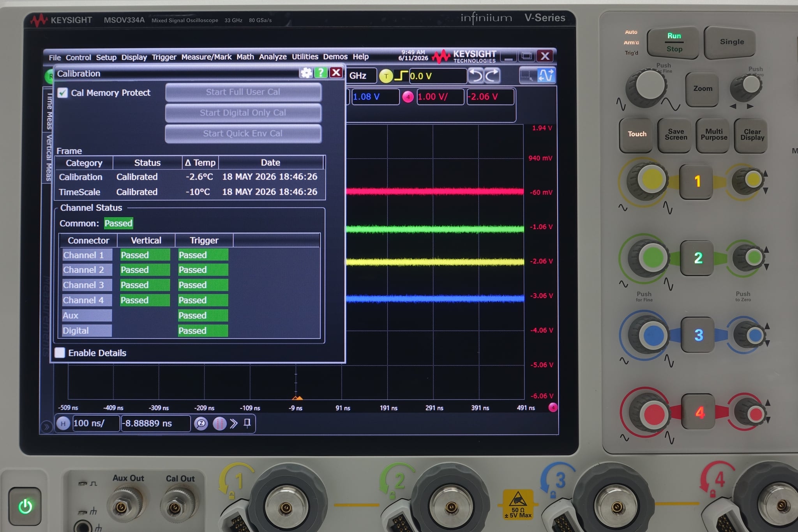Open the Measure/Mark menu
Viewport: 798px width, 532px height.
tap(207, 57)
